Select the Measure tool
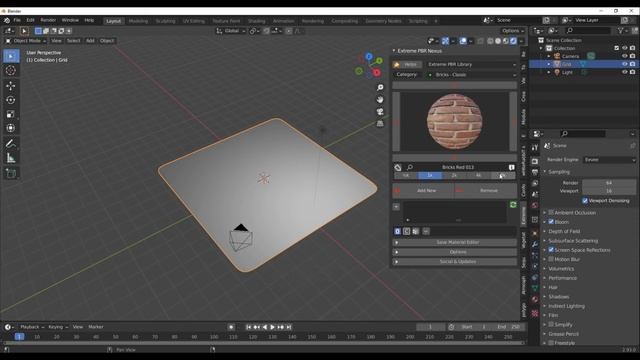640x360 pixels. point(11,158)
